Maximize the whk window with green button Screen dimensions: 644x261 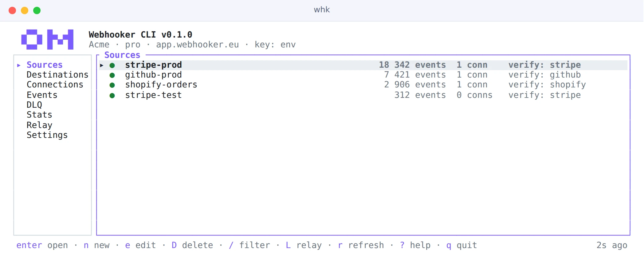coord(37,10)
